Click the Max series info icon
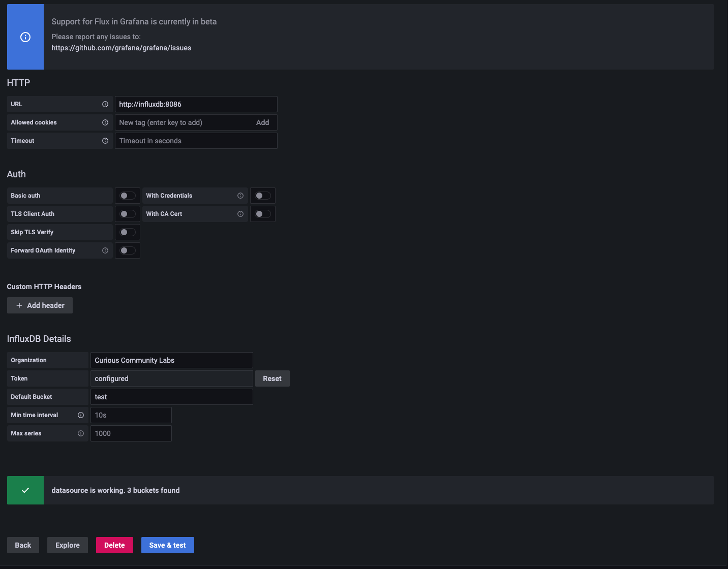Image resolution: width=728 pixels, height=569 pixels. click(81, 433)
